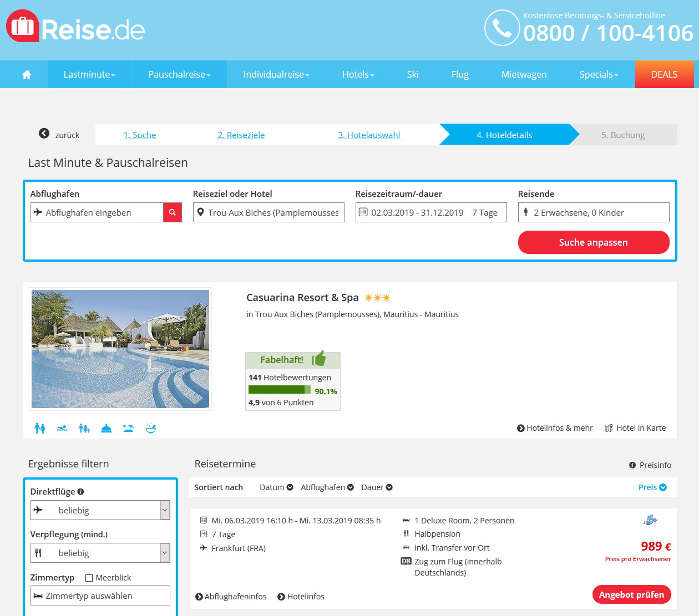Click the Reiseziel oder Hotel field
This screenshot has height=616, width=699.
[x=269, y=212]
